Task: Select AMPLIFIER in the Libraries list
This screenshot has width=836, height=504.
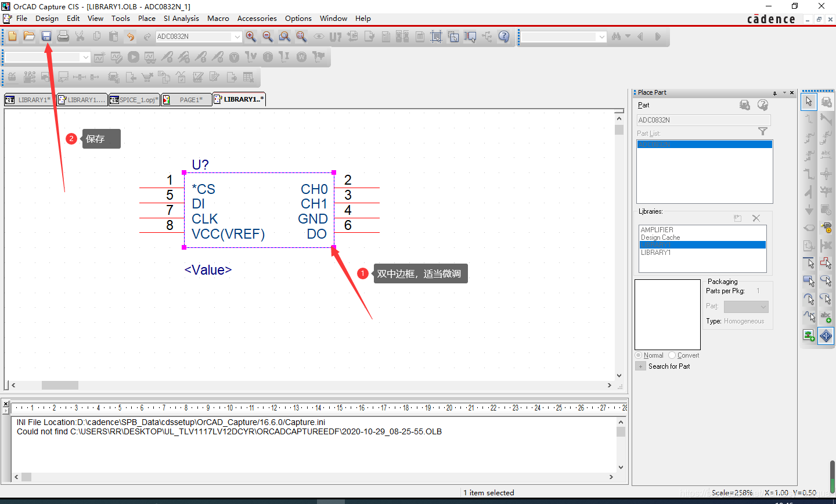Action: click(x=657, y=230)
